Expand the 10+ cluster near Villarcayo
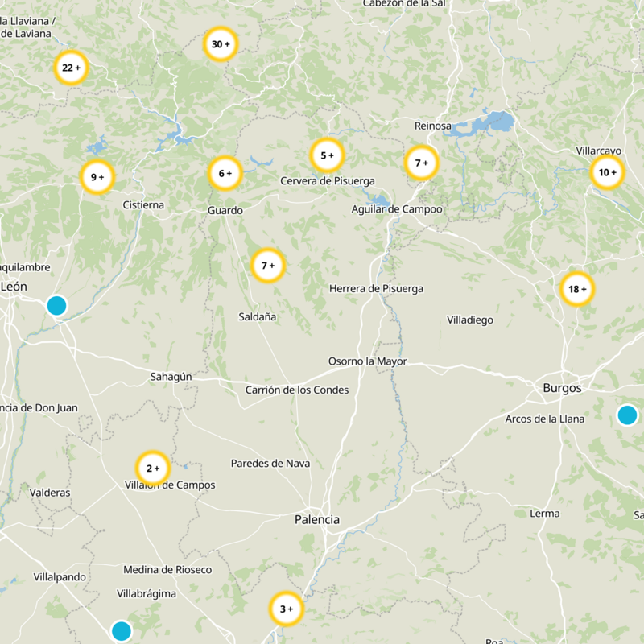644x644 pixels. [x=607, y=172]
